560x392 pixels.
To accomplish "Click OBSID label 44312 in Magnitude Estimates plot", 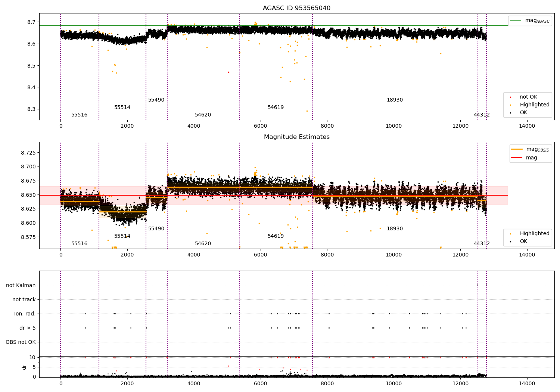I will point(482,244).
